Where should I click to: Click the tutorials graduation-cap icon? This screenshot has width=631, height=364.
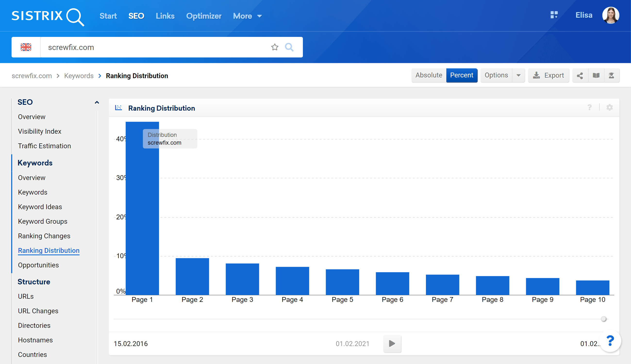[612, 75]
